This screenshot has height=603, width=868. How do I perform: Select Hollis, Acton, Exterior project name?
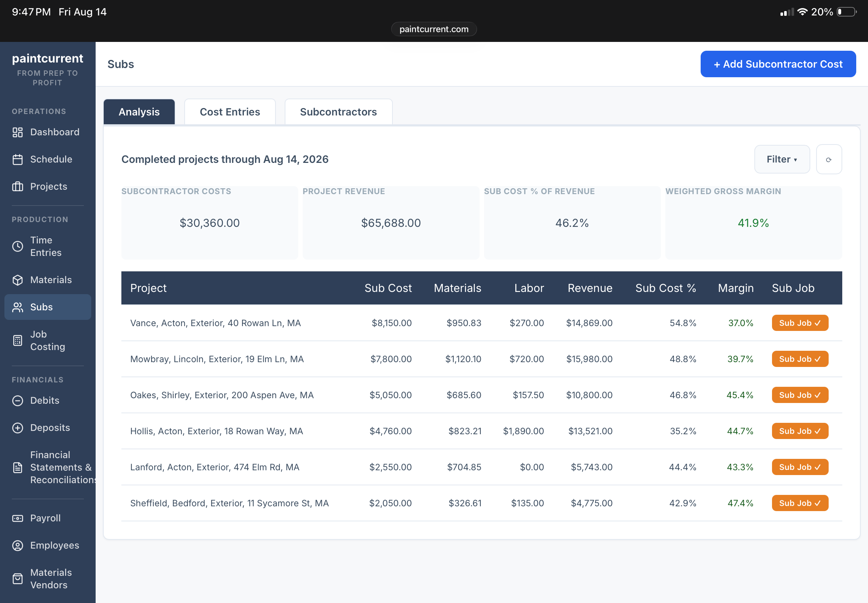(217, 431)
